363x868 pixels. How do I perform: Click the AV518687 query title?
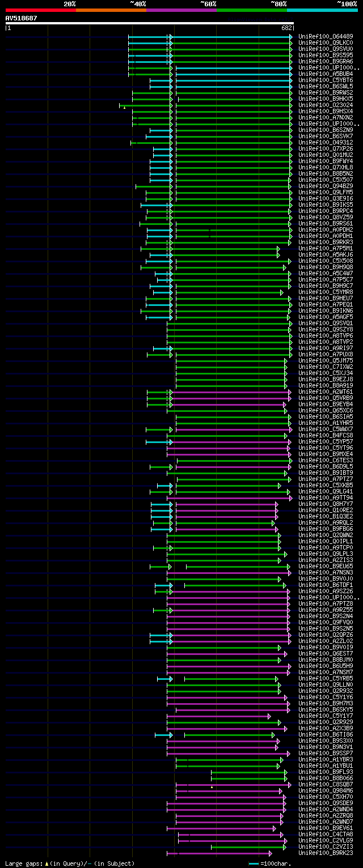click(22, 18)
